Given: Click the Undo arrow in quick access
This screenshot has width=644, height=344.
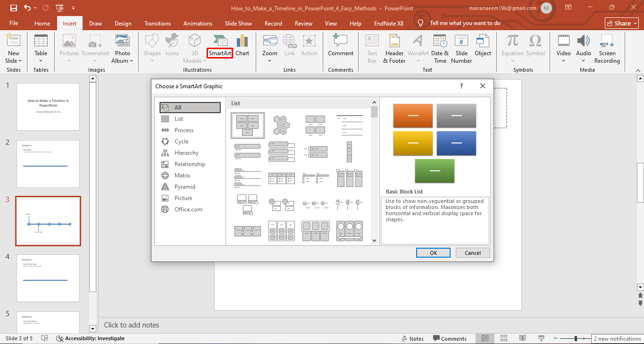Looking at the screenshot, I should click(x=27, y=8).
